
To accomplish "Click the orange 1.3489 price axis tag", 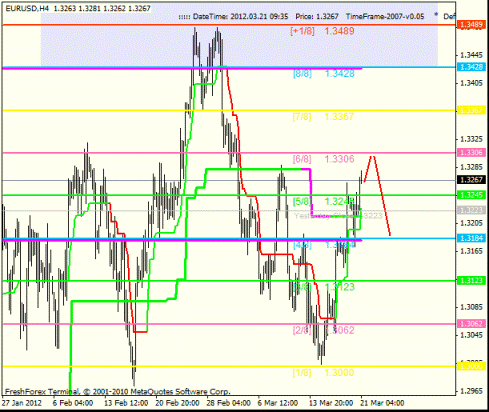I will click(471, 24).
